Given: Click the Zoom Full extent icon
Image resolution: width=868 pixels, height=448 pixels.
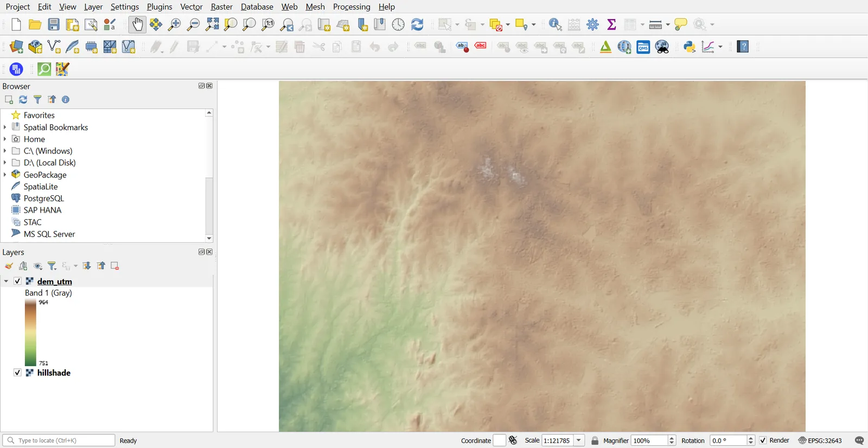Looking at the screenshot, I should 213,24.
